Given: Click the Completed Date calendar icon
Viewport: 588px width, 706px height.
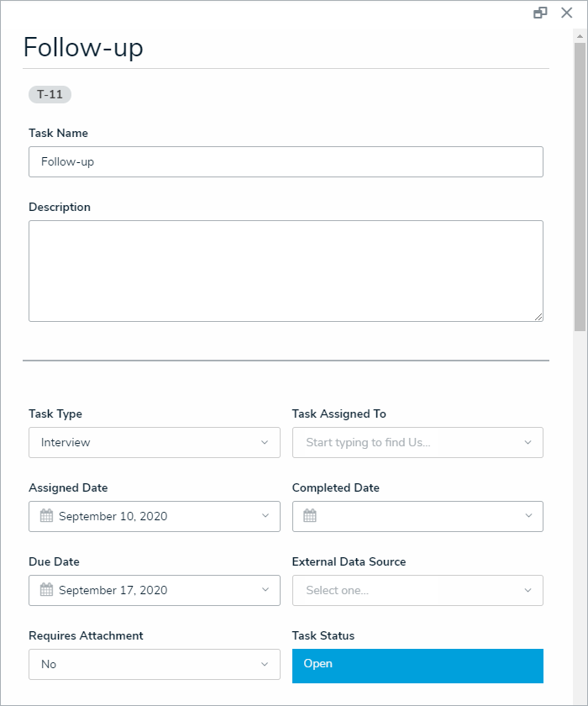Looking at the screenshot, I should pos(310,516).
